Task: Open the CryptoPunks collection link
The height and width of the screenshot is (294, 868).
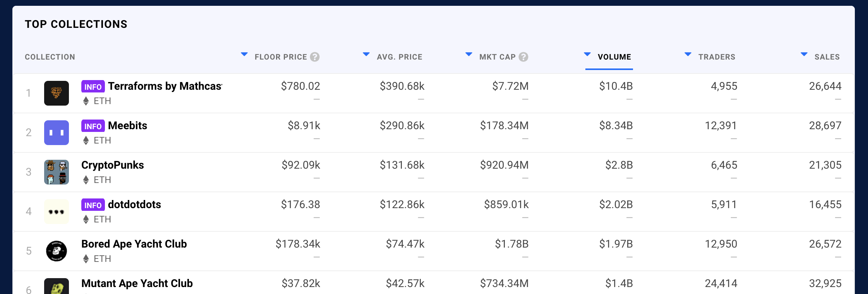Action: pyautogui.click(x=113, y=165)
